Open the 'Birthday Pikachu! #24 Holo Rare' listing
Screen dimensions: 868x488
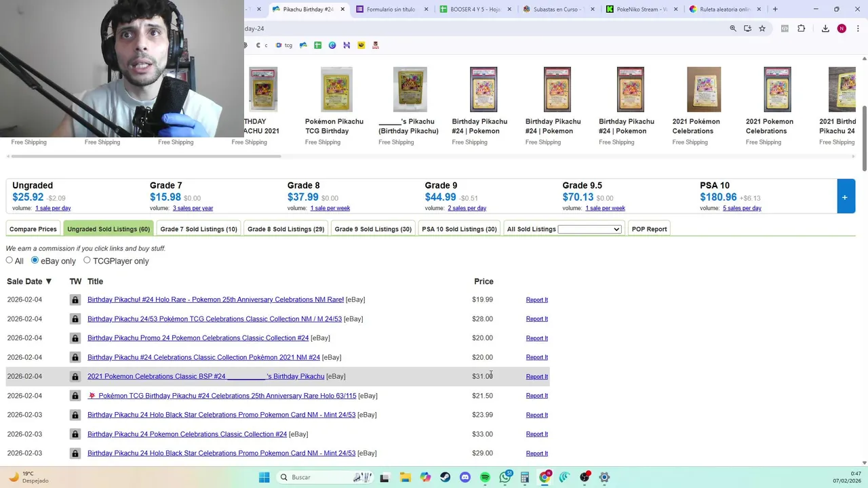[216, 300]
